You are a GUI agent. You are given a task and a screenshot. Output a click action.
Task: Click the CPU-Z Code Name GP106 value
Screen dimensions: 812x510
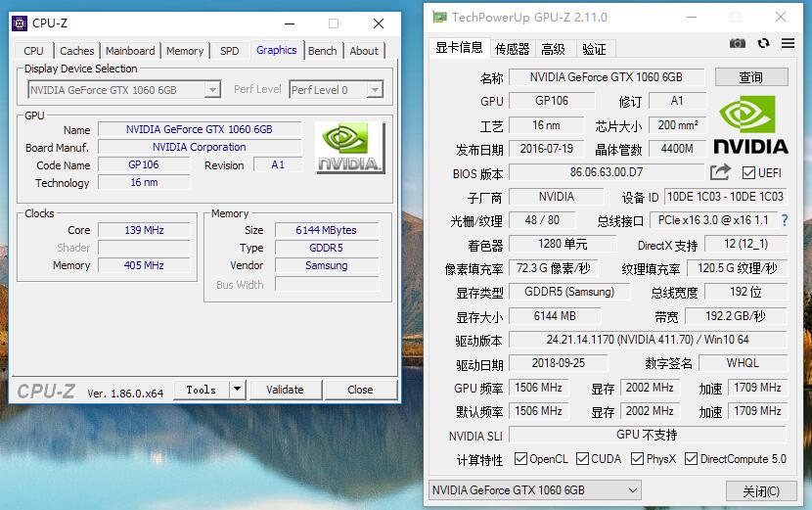(144, 164)
